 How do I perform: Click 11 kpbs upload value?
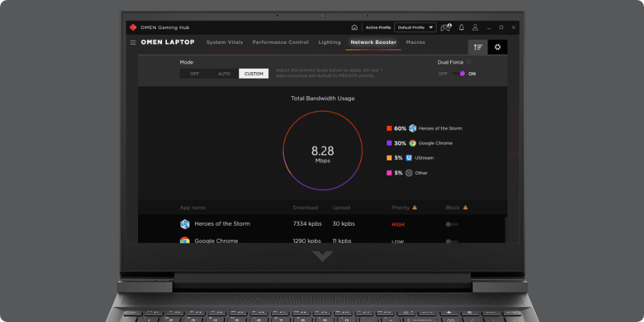tap(342, 241)
